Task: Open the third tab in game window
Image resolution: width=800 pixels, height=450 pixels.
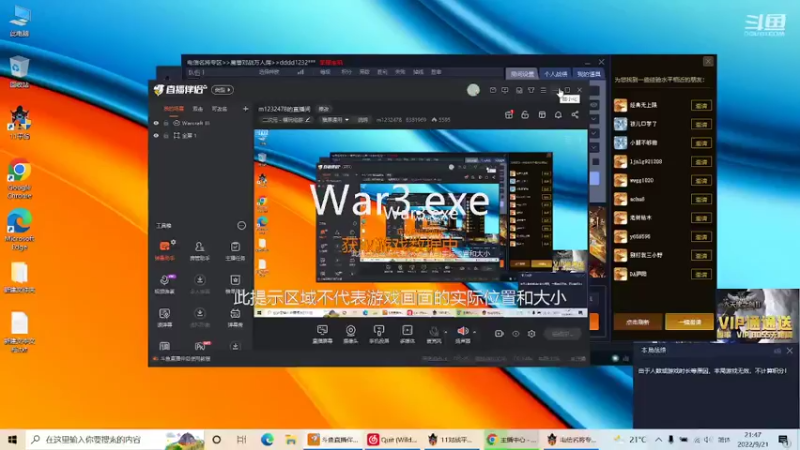Action: pos(588,74)
